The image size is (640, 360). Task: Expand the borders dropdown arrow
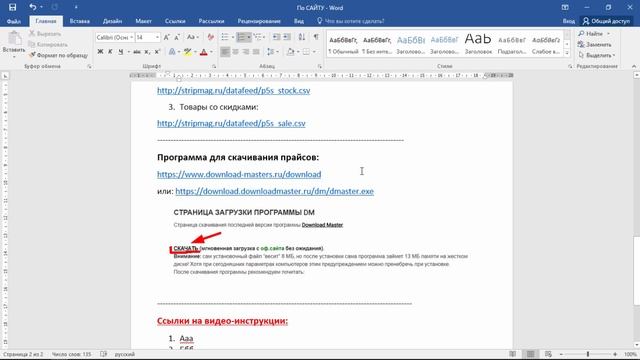(x=314, y=52)
